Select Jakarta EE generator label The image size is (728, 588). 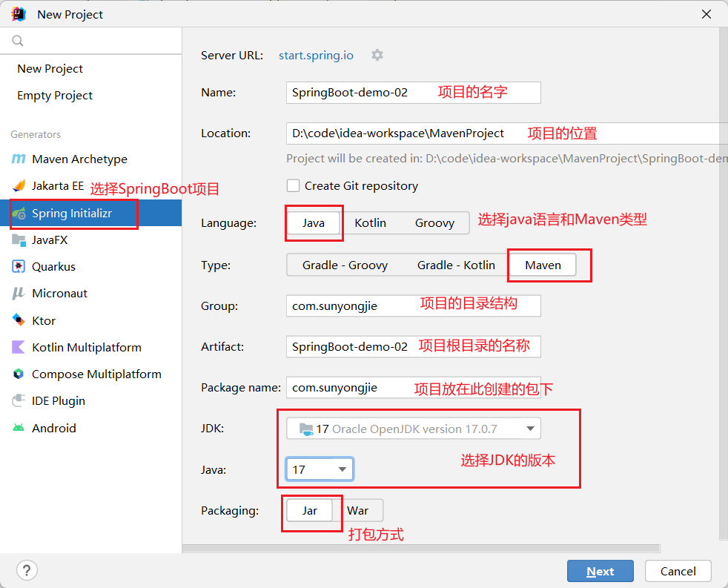click(x=58, y=186)
